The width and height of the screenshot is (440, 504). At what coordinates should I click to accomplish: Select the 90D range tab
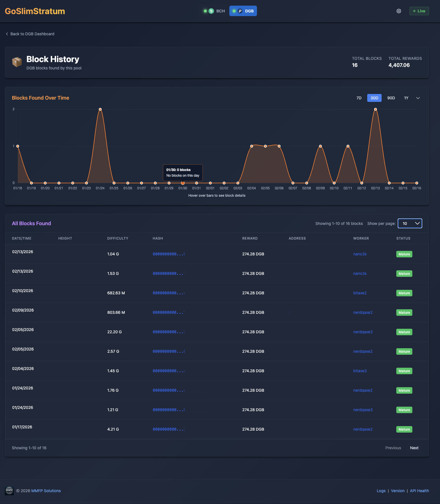[391, 98]
